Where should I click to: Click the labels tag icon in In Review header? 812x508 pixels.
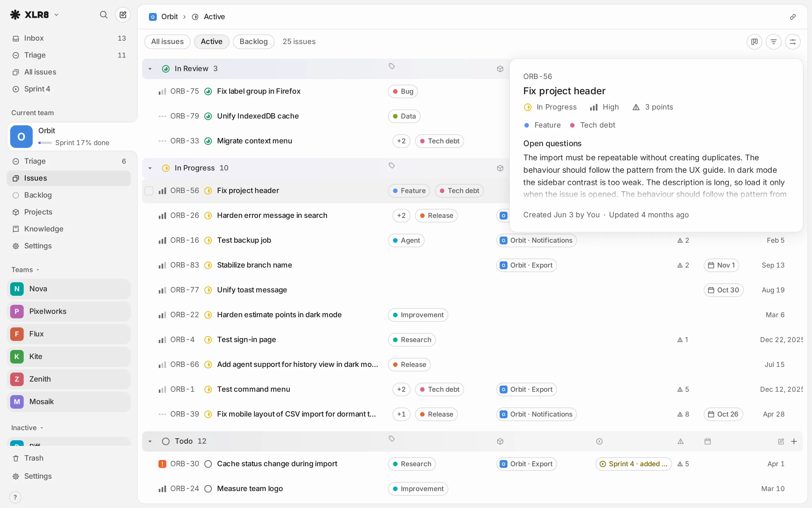(x=392, y=66)
